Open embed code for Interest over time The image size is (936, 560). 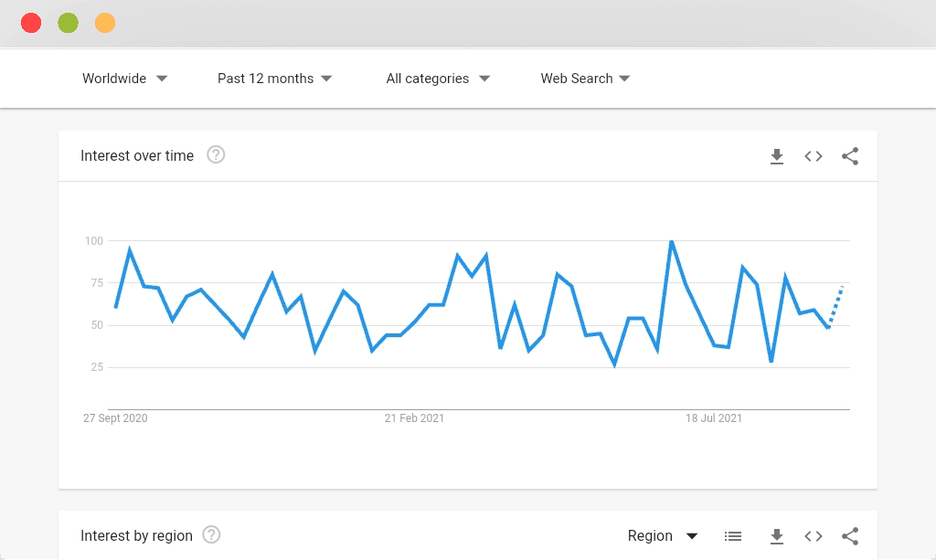(x=813, y=156)
